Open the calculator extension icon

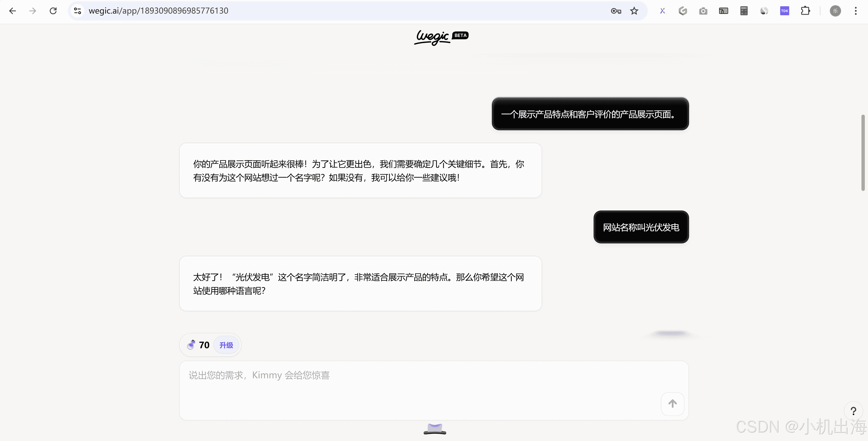point(744,11)
